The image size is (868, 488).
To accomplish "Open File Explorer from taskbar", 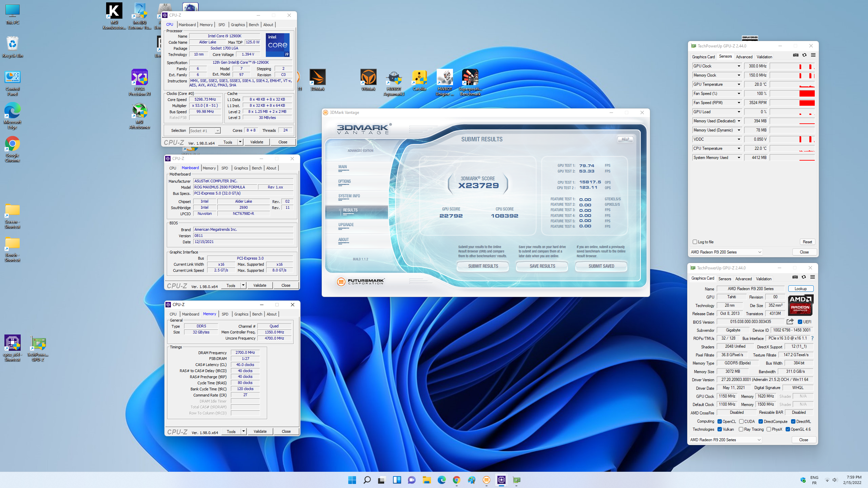I will click(427, 480).
